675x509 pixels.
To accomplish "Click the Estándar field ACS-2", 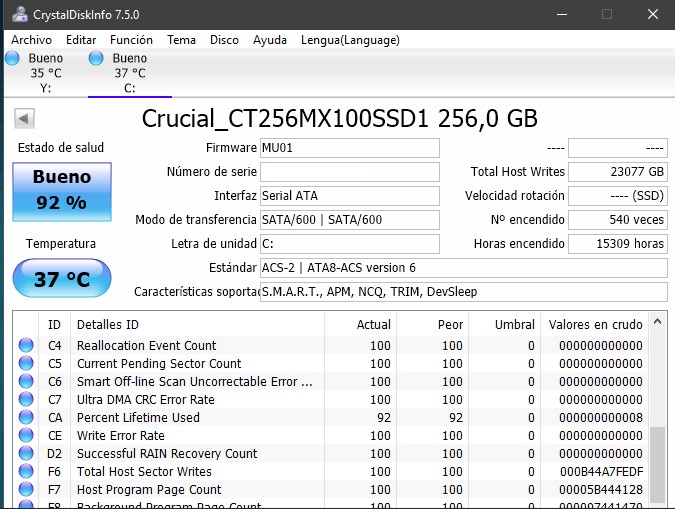I will [x=464, y=268].
